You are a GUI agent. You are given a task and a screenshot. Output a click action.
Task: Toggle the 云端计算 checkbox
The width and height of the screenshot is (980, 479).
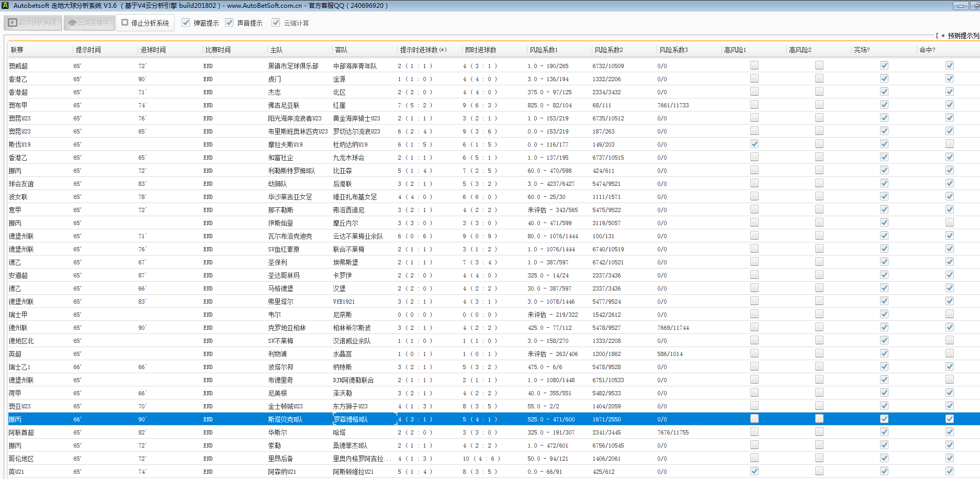[x=276, y=23]
